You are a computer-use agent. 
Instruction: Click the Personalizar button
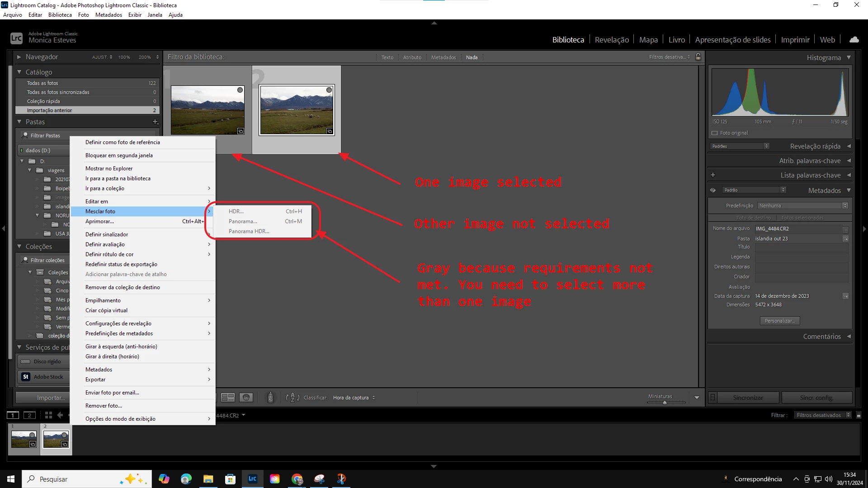pos(779,321)
